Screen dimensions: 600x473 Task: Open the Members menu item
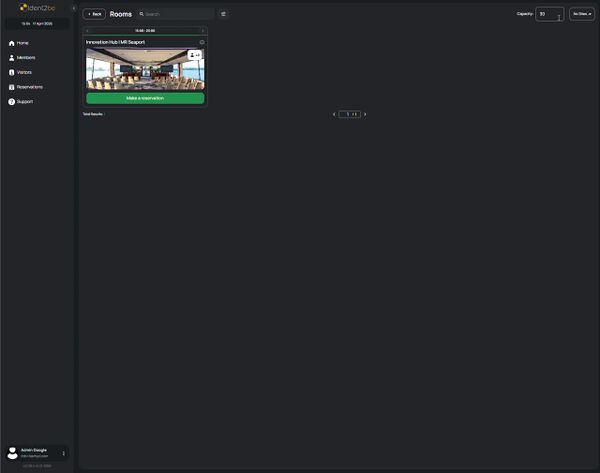tap(26, 58)
